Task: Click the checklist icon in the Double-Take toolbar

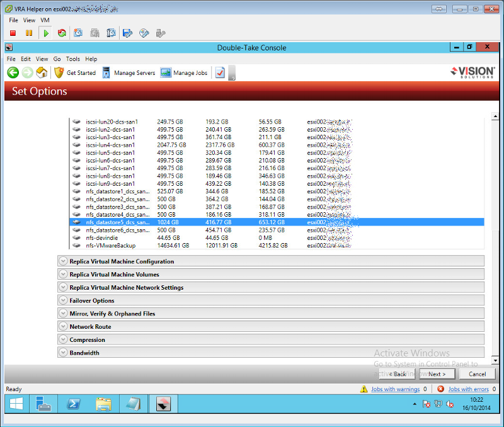Action: click(220, 72)
